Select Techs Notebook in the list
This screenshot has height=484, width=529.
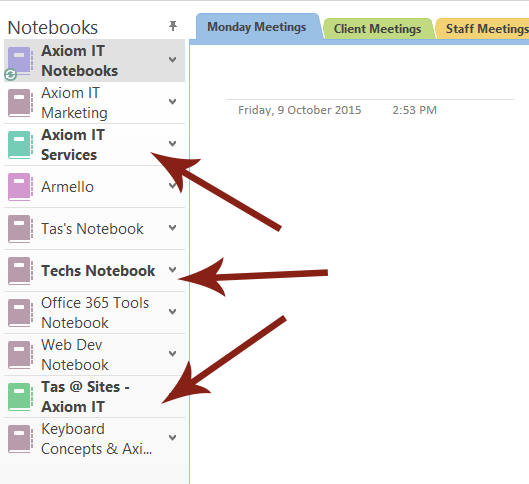coord(94,271)
